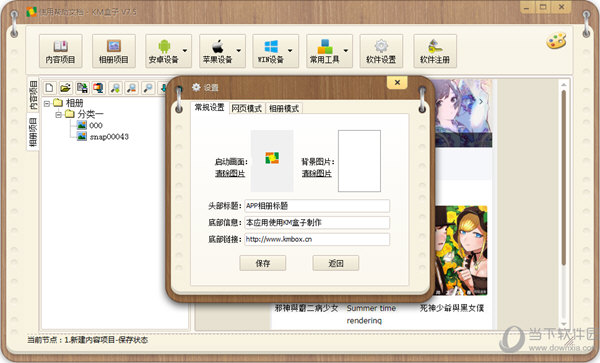This screenshot has height=363, width=600.
Task: Expand the 安卓设备 dropdown arrow
Action: coord(185,50)
